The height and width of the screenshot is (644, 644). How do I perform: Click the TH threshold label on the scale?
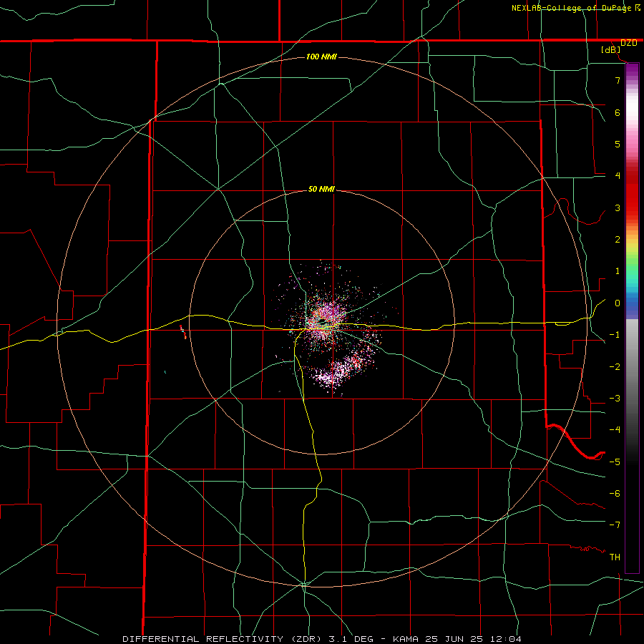click(615, 557)
